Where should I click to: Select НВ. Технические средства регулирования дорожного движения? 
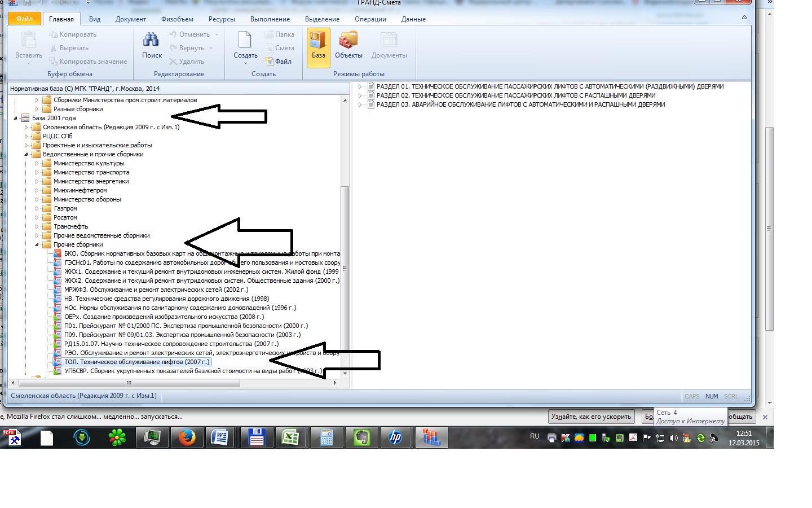pyautogui.click(x=166, y=299)
